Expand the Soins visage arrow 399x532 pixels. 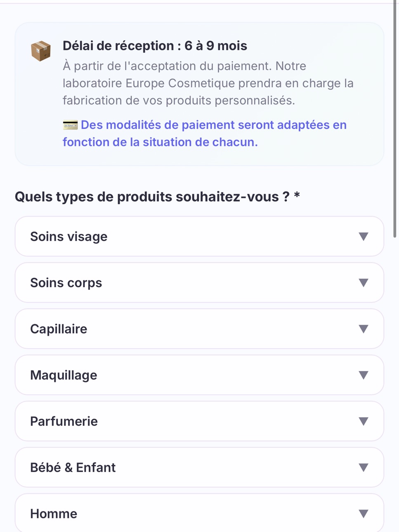coord(363,236)
